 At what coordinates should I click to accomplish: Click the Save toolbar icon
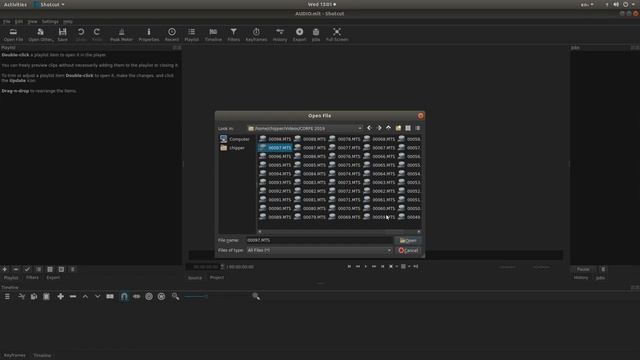[x=62, y=34]
